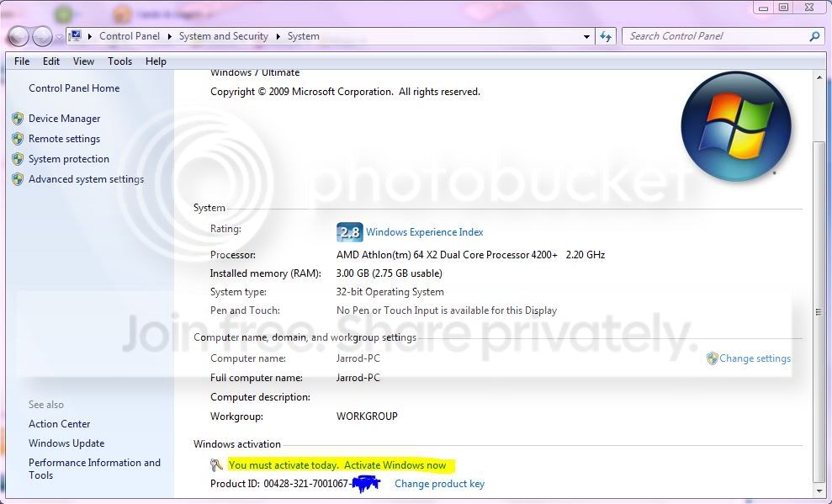The image size is (832, 504).
Task: Click the Remote settings shield icon
Action: click(x=18, y=139)
